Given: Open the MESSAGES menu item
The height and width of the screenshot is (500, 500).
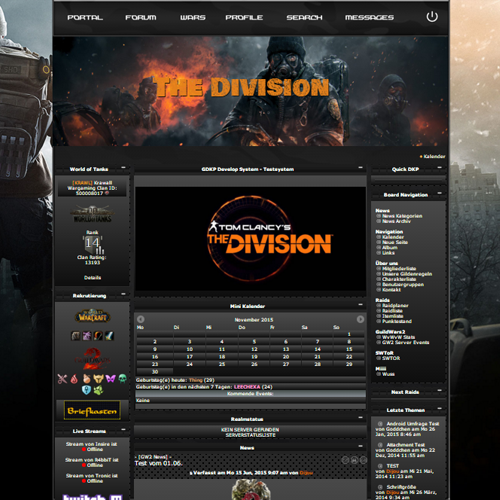Looking at the screenshot, I should (x=369, y=17).
